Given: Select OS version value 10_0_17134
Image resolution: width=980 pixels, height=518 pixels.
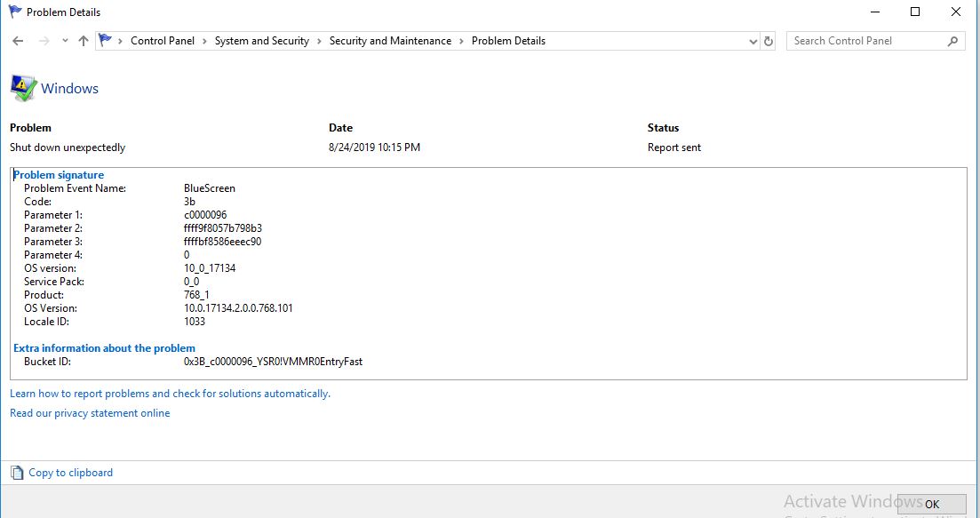Looking at the screenshot, I should pos(210,268).
